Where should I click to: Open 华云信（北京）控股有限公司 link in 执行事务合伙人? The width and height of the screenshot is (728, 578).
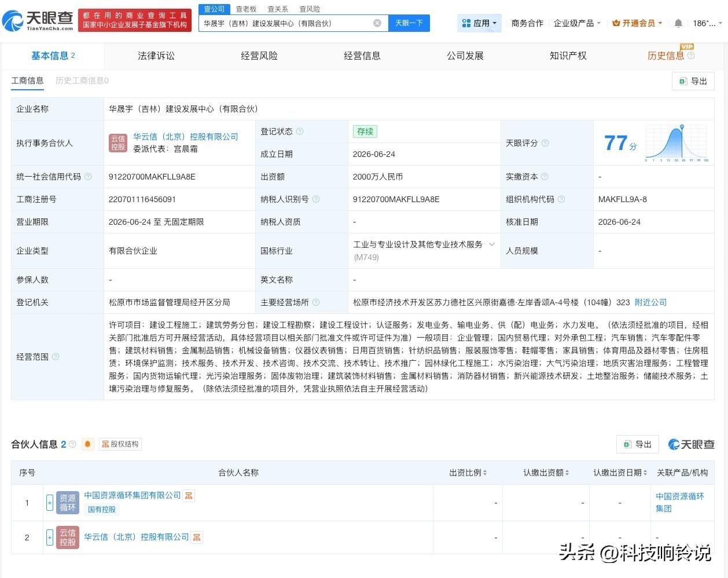pos(186,137)
